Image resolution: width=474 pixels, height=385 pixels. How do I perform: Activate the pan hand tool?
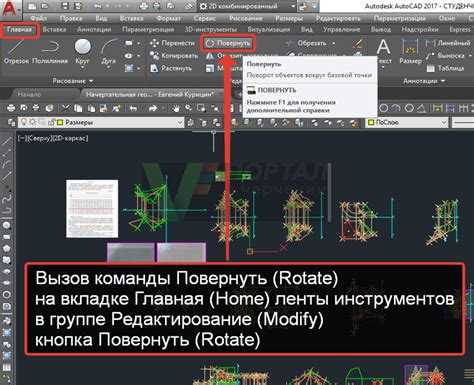click(x=176, y=108)
